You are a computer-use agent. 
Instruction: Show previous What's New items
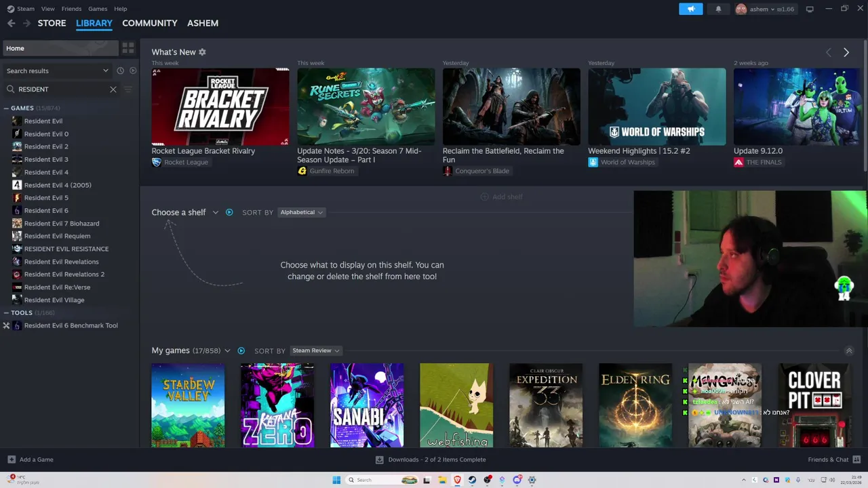point(828,52)
